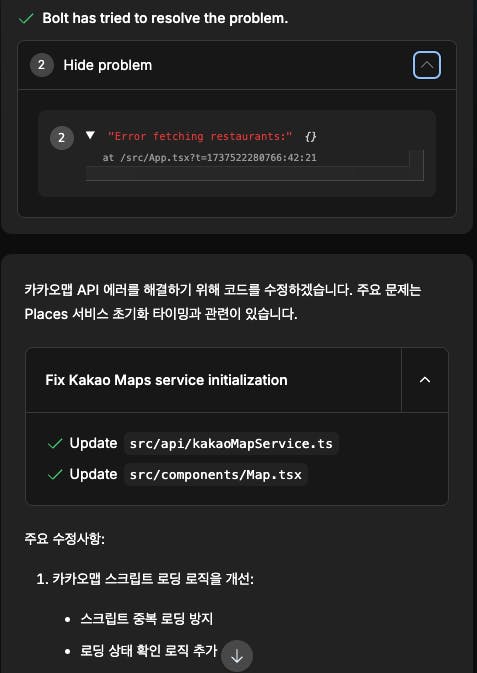Screen dimensions: 477x673
Task: Click the error count badge in the log
Action: [62, 138]
